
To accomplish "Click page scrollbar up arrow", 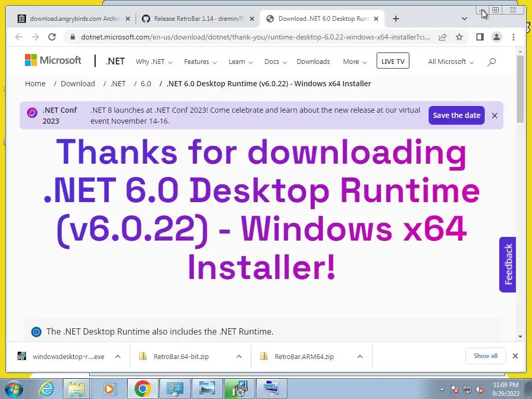I will click(x=520, y=51).
